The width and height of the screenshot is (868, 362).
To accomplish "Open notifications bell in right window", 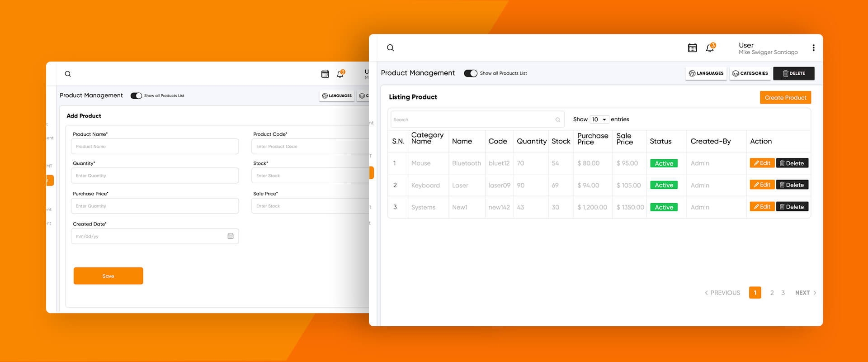I will 710,48.
